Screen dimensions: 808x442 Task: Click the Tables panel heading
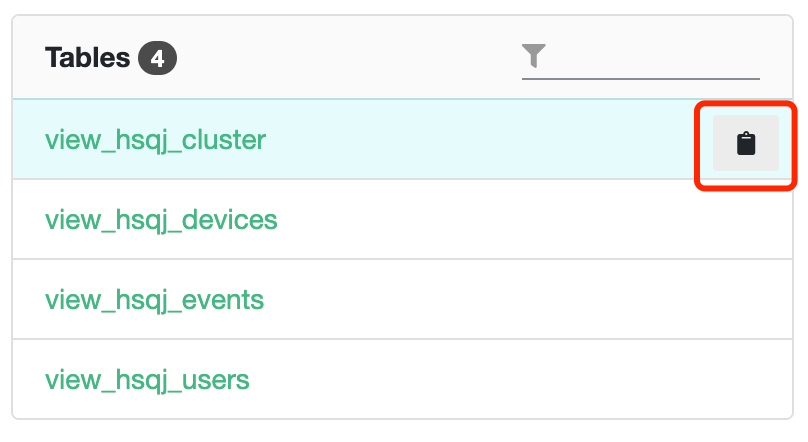[87, 58]
